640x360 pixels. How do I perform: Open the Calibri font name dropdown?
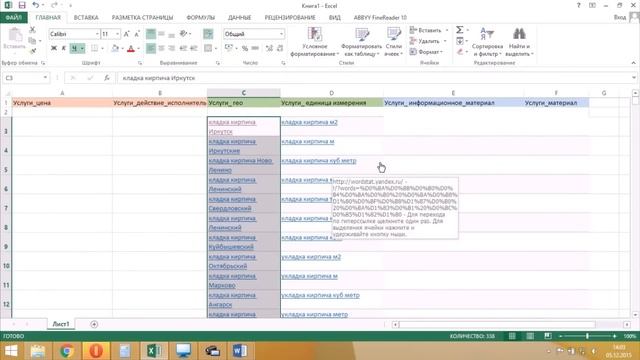(x=97, y=34)
